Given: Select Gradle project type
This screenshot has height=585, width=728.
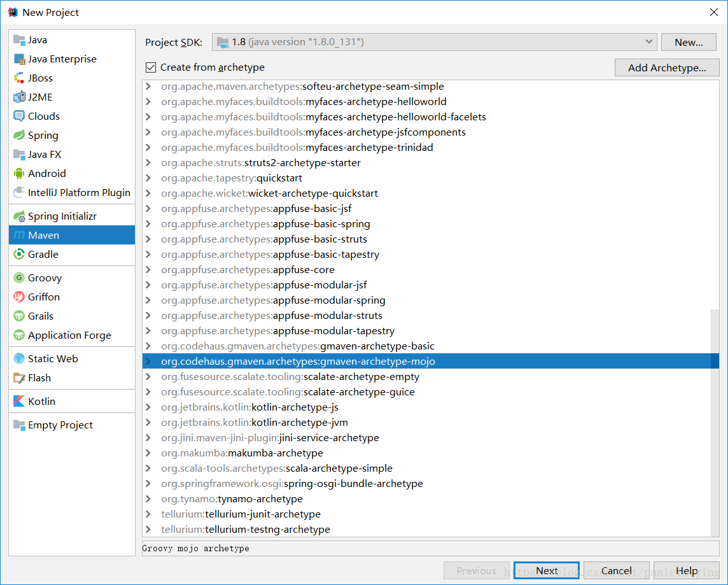Looking at the screenshot, I should [x=72, y=255].
